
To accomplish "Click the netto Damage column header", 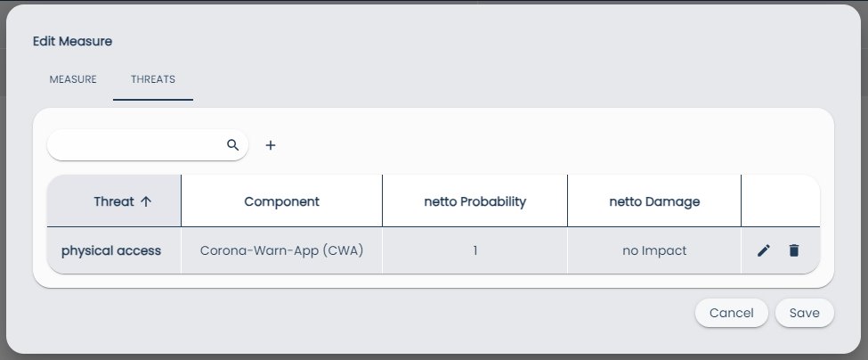I will (654, 201).
